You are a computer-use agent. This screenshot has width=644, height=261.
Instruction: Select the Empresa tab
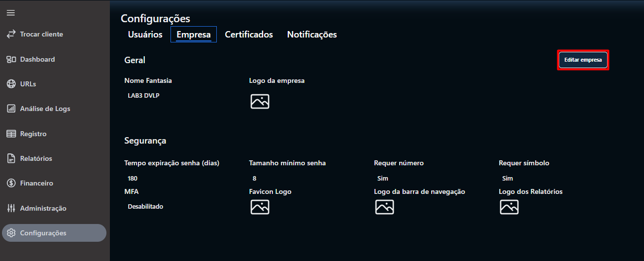(194, 35)
